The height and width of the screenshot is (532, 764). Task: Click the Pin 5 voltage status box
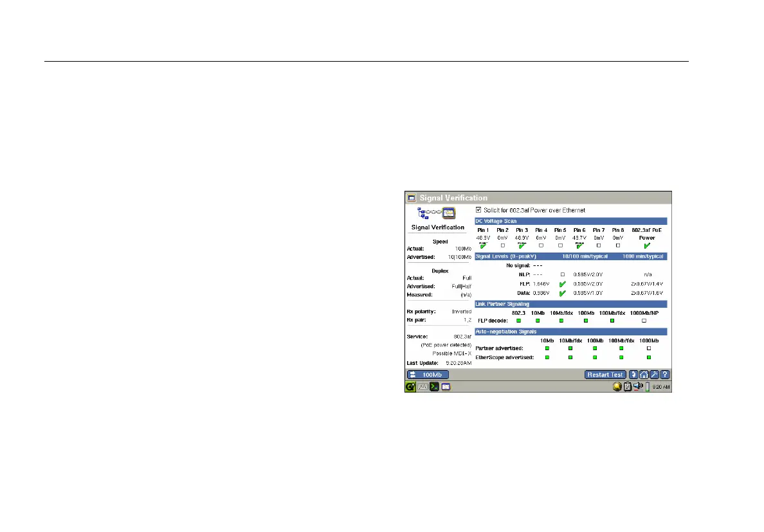point(560,245)
